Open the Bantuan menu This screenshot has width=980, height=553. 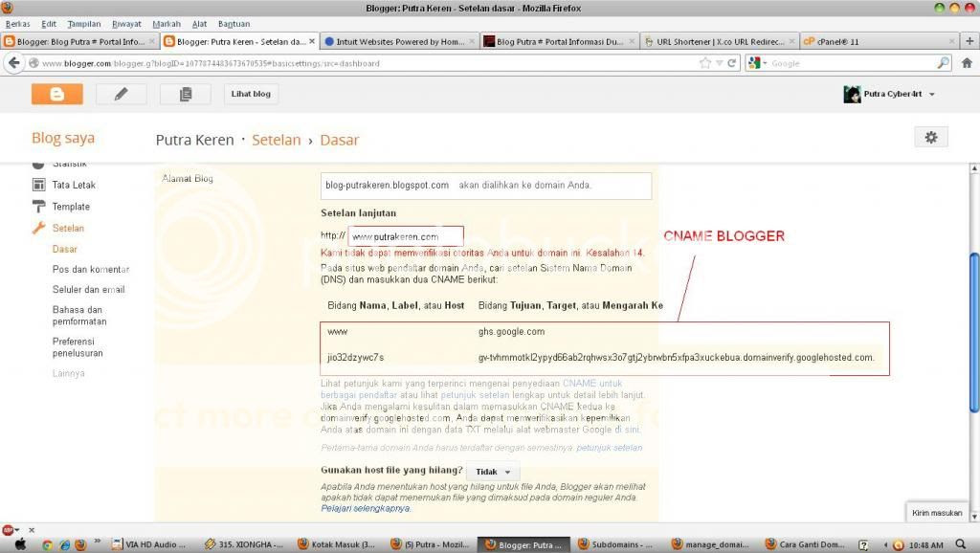pyautogui.click(x=234, y=24)
